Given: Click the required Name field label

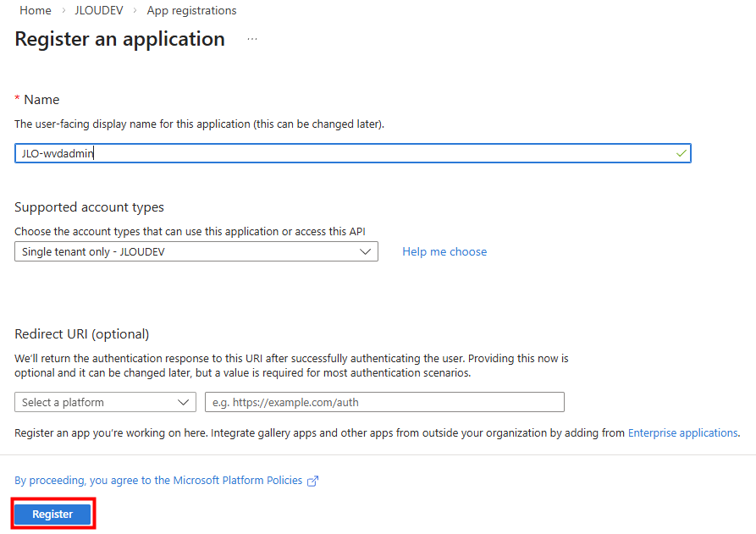Looking at the screenshot, I should pos(41,100).
